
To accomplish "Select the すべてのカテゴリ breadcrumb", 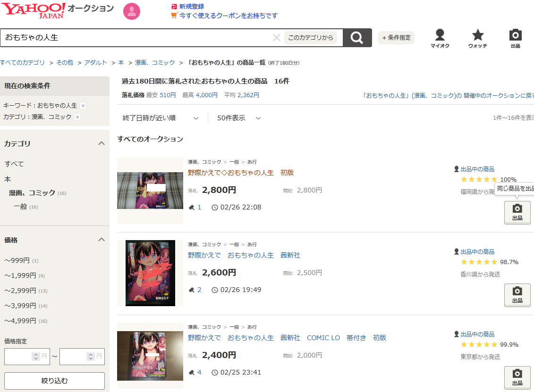I will 23,62.
